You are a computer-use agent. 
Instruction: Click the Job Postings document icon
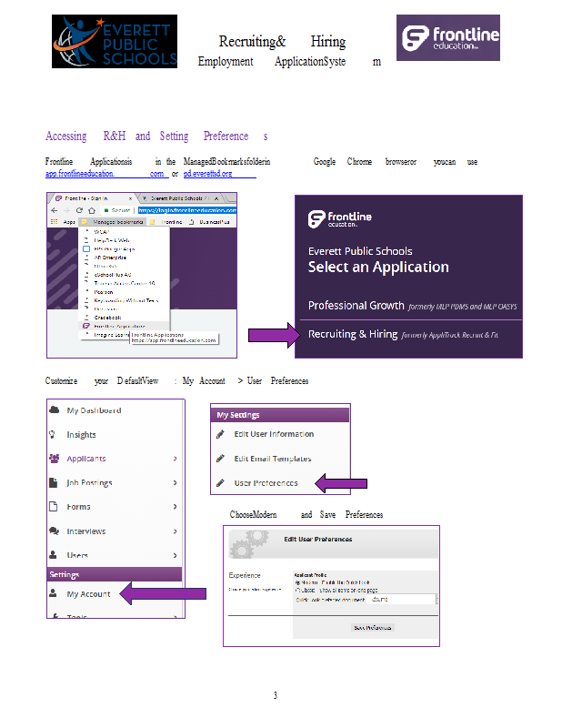point(54,482)
